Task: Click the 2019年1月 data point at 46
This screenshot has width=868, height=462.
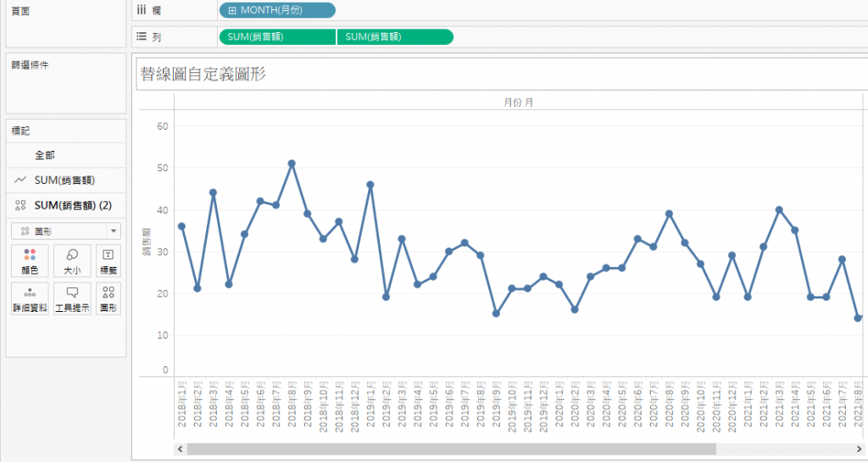Action: tap(370, 185)
